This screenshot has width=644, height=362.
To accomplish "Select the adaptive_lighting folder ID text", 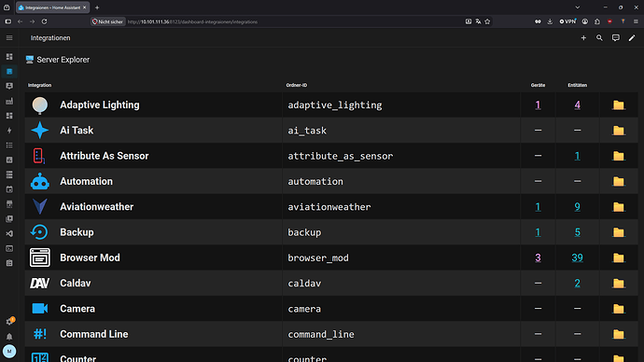I will [335, 105].
